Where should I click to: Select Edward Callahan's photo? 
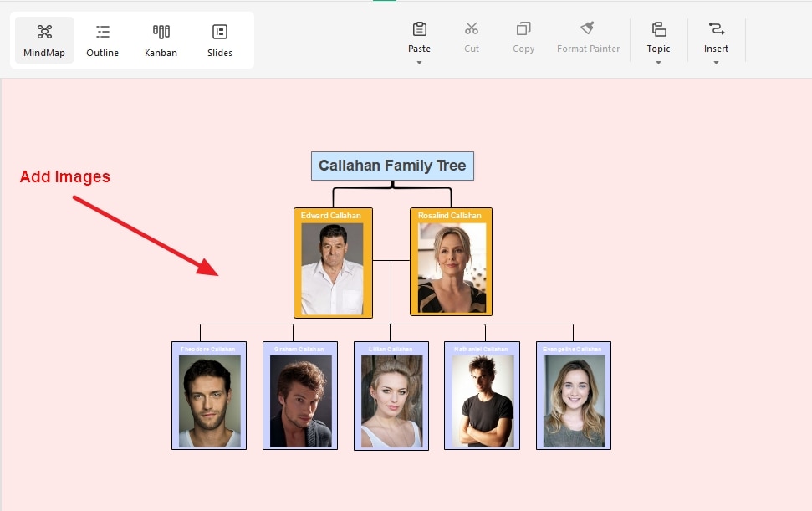pos(333,268)
